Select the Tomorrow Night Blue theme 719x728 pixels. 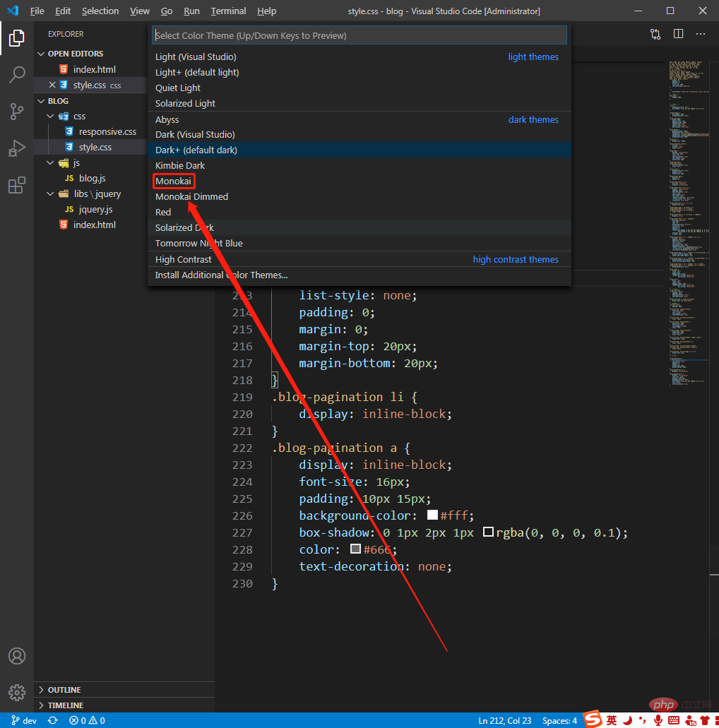[x=359, y=244]
